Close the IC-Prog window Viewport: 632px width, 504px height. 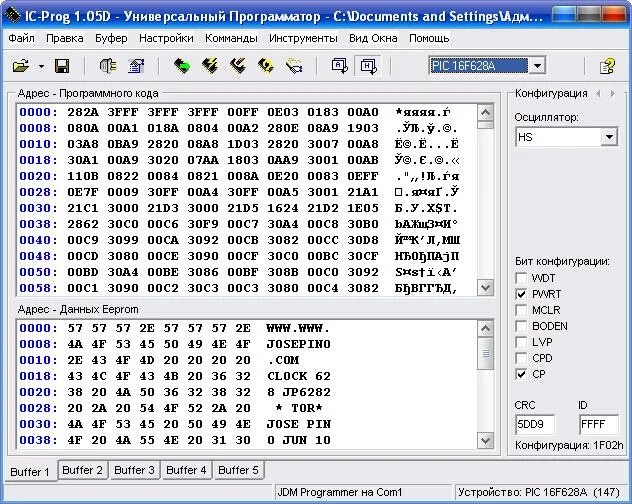614,14
